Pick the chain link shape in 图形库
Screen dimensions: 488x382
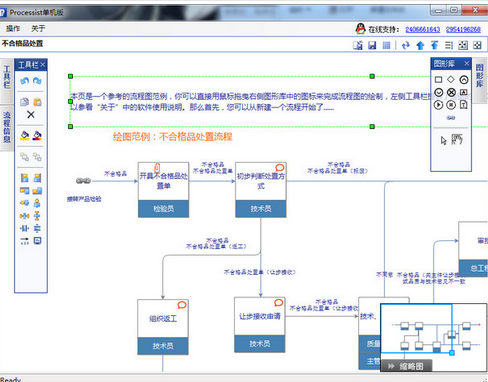coord(451,118)
